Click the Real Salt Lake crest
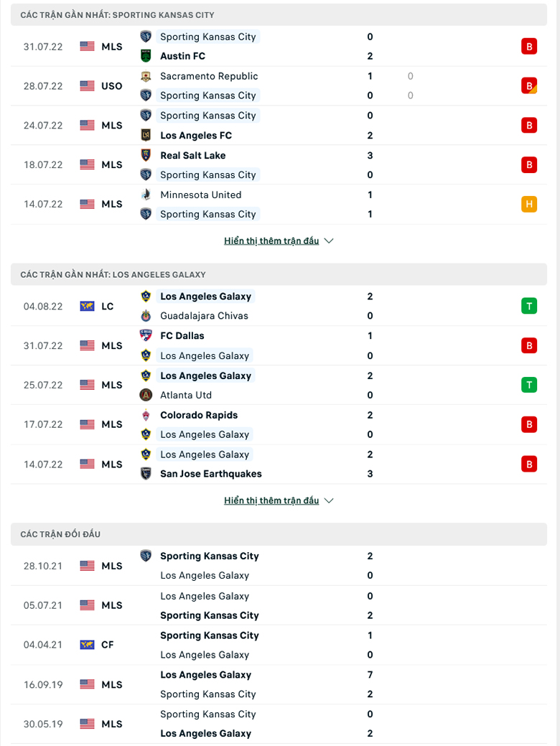The width and height of the screenshot is (560, 746). pyautogui.click(x=146, y=155)
